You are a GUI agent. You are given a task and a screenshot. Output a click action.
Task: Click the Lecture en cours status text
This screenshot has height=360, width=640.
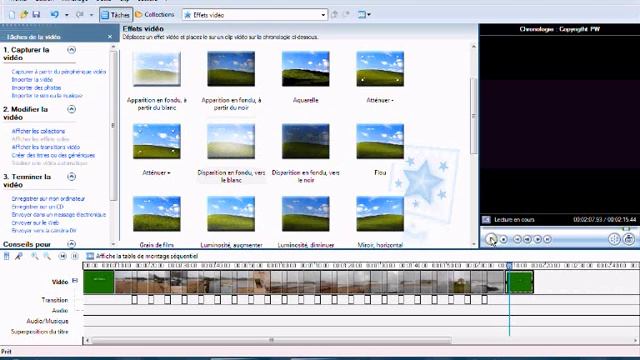click(x=514, y=220)
